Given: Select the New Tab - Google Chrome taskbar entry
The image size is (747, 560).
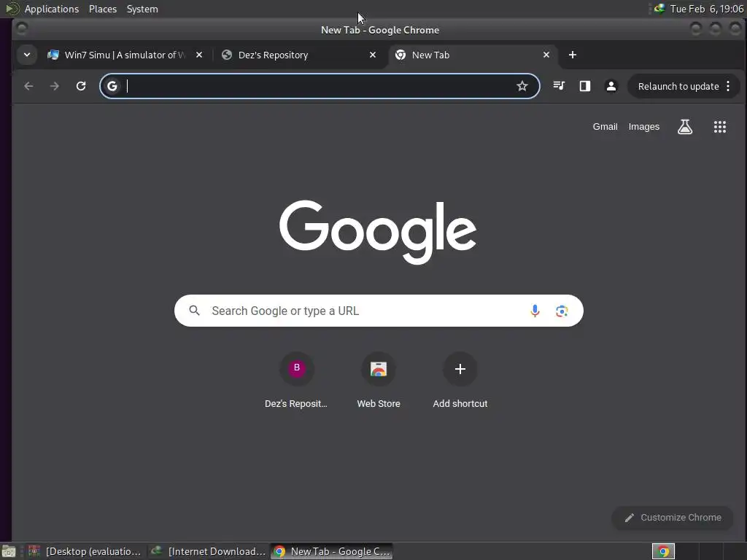Looking at the screenshot, I should click(332, 551).
